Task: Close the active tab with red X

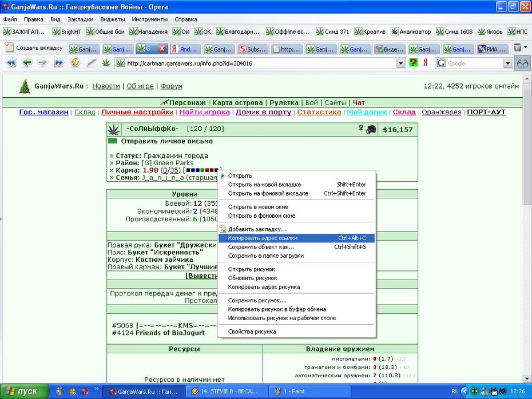Action: click(162, 49)
